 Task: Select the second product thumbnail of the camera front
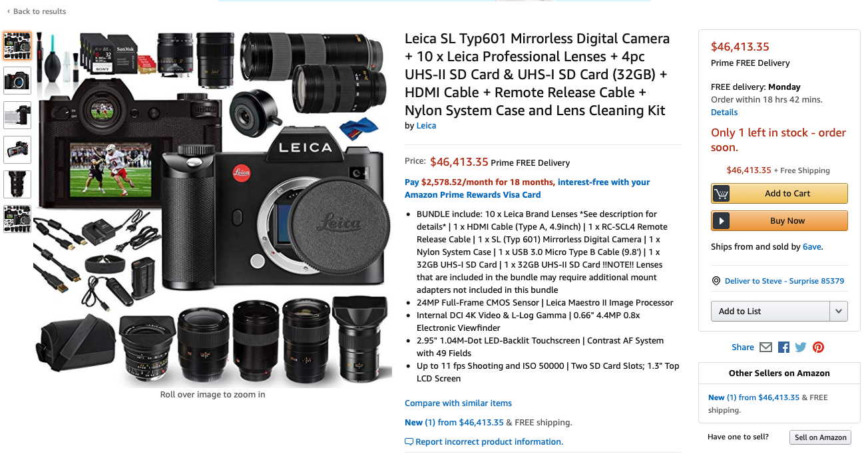point(17,80)
